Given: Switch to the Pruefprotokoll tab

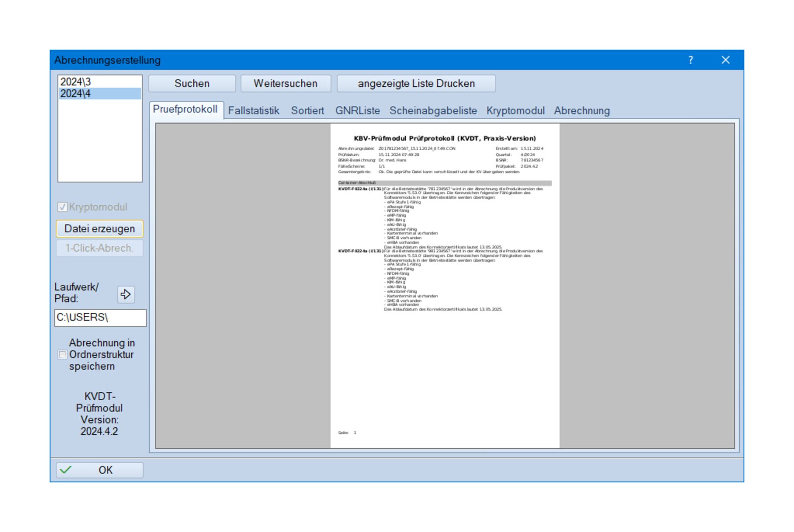Looking at the screenshot, I should [185, 110].
